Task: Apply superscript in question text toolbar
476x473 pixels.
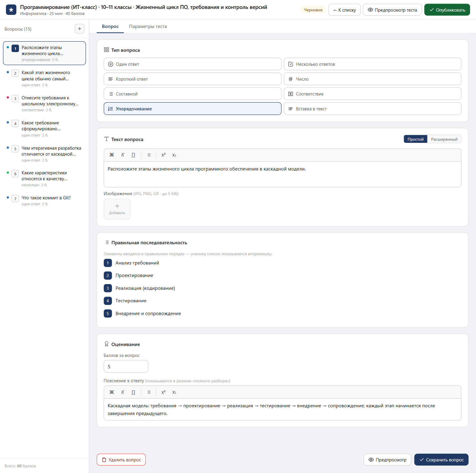Action: pos(163,155)
